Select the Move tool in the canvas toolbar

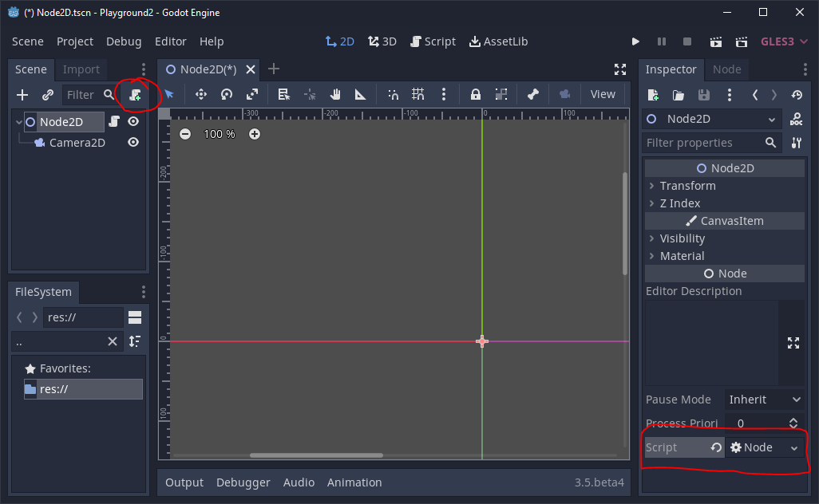pos(201,94)
